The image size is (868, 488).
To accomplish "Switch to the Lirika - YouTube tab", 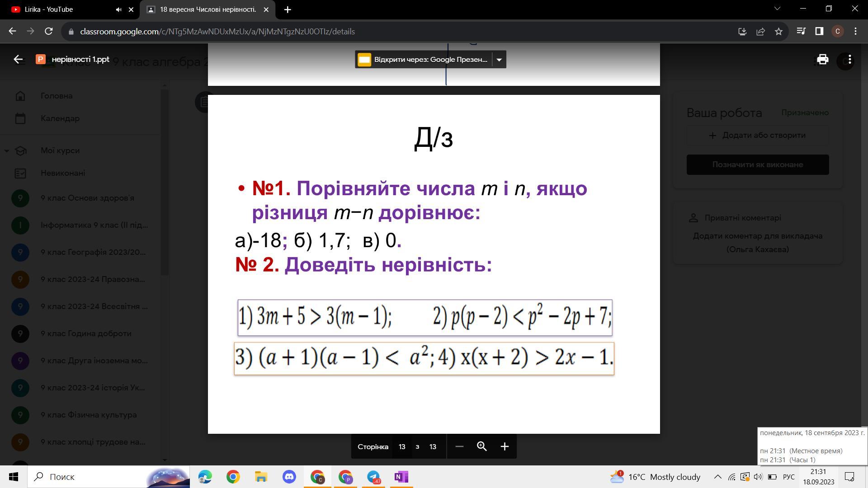I will click(x=49, y=9).
